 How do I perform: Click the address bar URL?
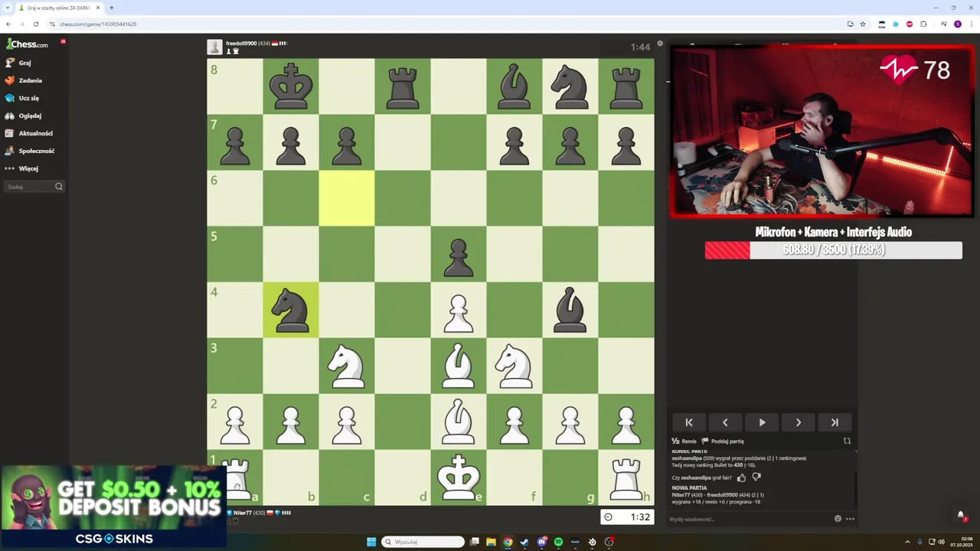pos(98,24)
